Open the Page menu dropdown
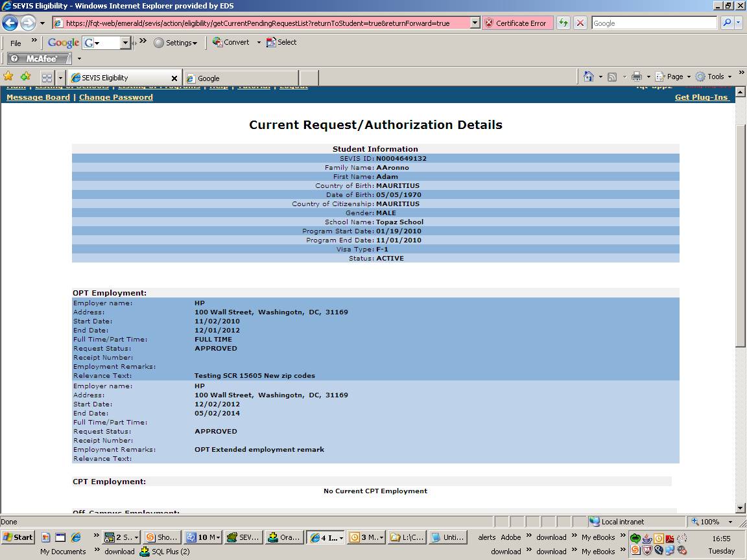 click(x=674, y=76)
